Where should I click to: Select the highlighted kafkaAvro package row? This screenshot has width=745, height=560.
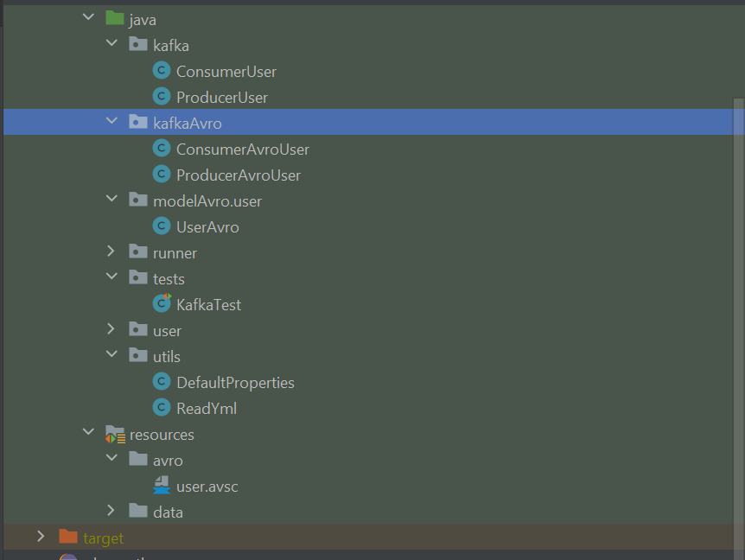[x=368, y=122]
